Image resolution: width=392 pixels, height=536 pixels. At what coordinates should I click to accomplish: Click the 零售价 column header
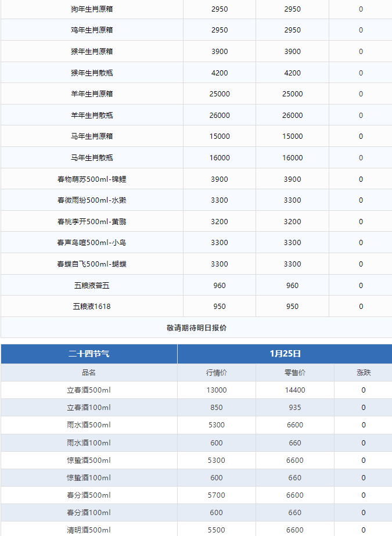pyautogui.click(x=295, y=373)
